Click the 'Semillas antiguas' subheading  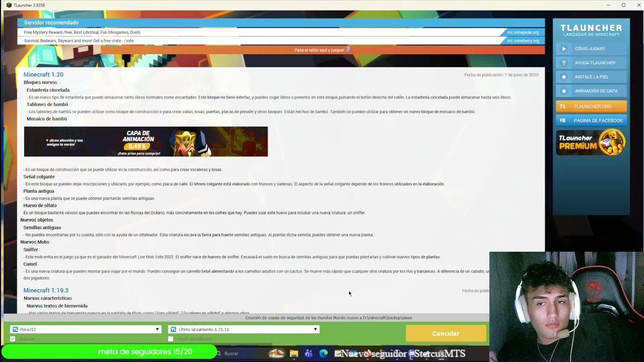click(x=42, y=227)
